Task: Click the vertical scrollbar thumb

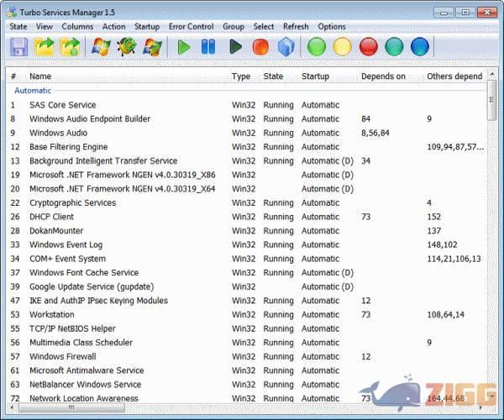Action: [x=491, y=100]
